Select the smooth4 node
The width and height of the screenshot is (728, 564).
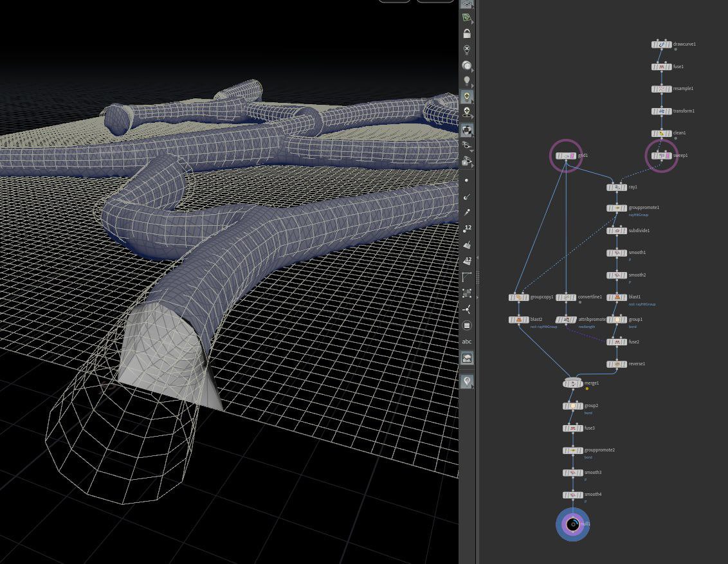573,495
